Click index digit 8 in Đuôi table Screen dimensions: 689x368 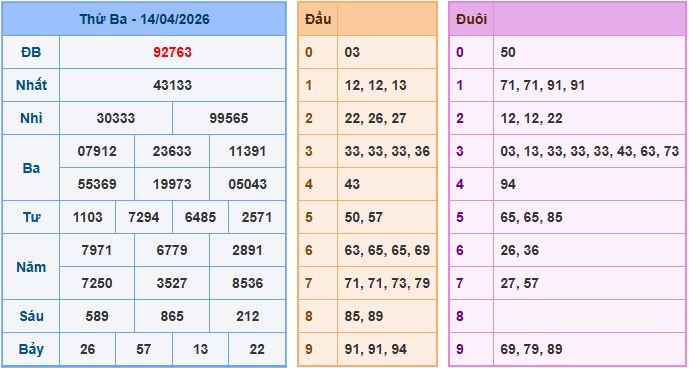coord(460,316)
